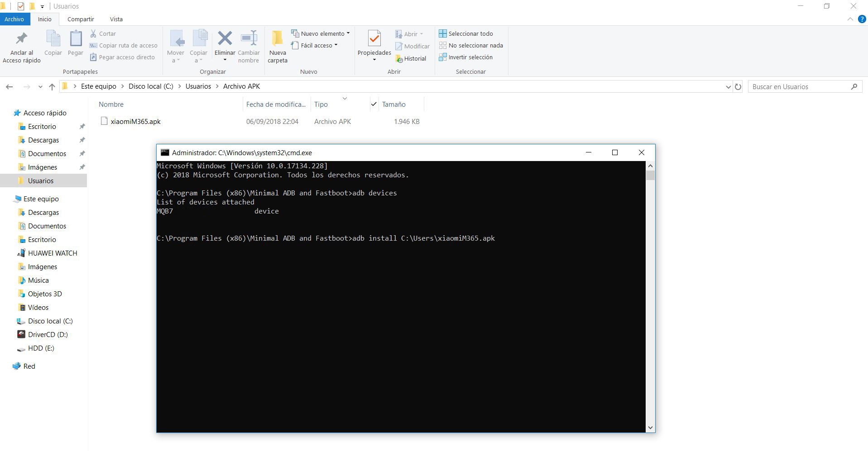Screen dimensions: 868x451
Task: Open HUAWEI WATCH in the sidebar
Action: click(x=53, y=253)
